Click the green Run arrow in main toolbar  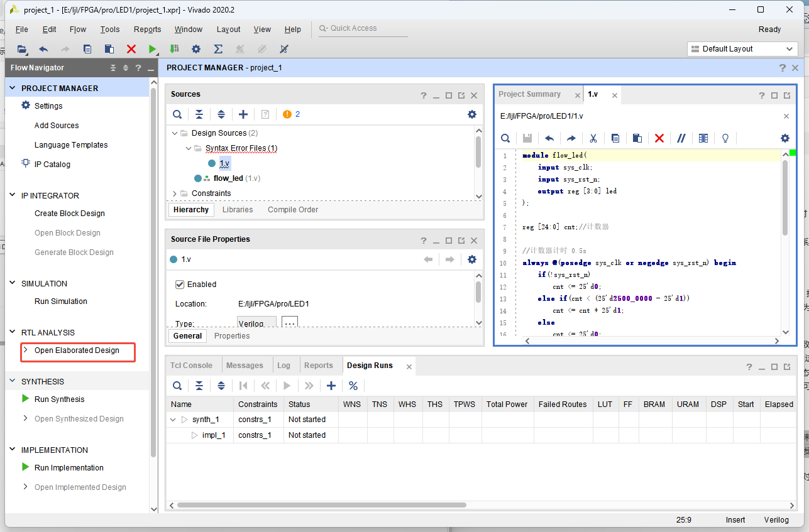pos(153,49)
